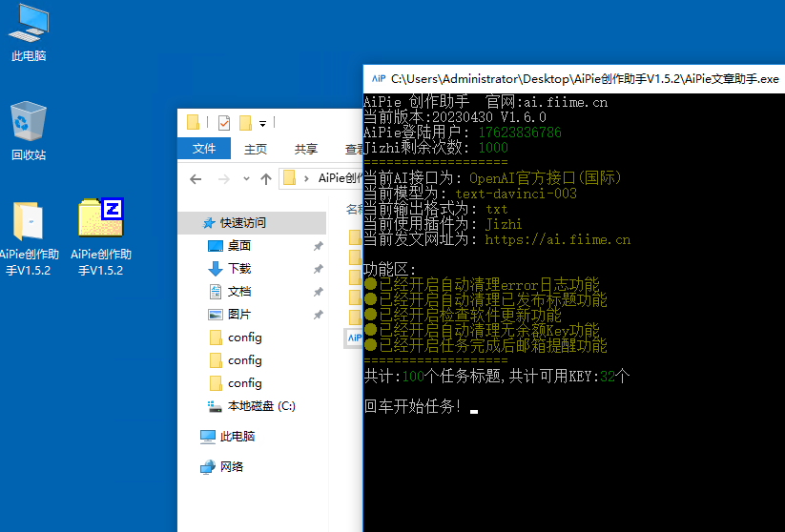785x532 pixels.
Task: Click the 已经开启自动清理已发布标题功能 line
Action: coord(485,299)
